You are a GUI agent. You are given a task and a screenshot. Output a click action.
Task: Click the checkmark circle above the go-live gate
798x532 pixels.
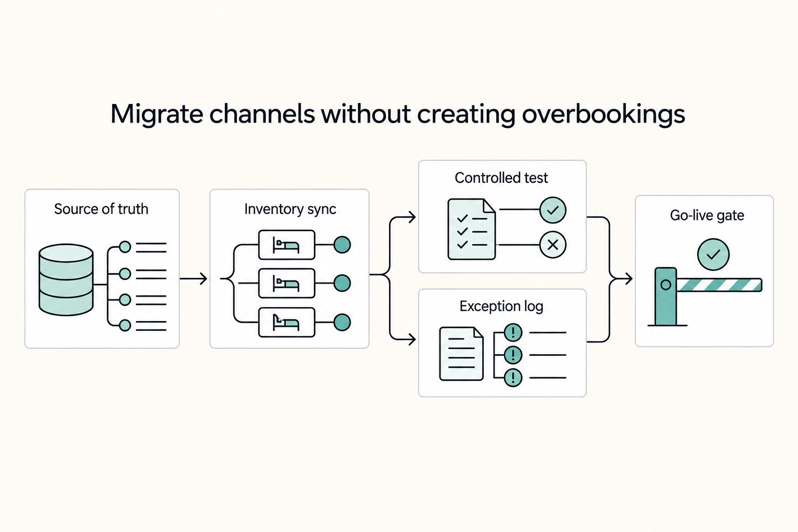click(x=713, y=254)
